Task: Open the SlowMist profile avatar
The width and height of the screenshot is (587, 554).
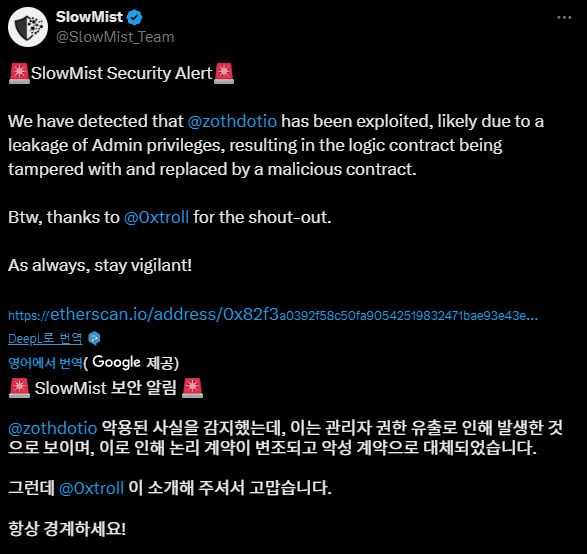Action: pos(28,27)
